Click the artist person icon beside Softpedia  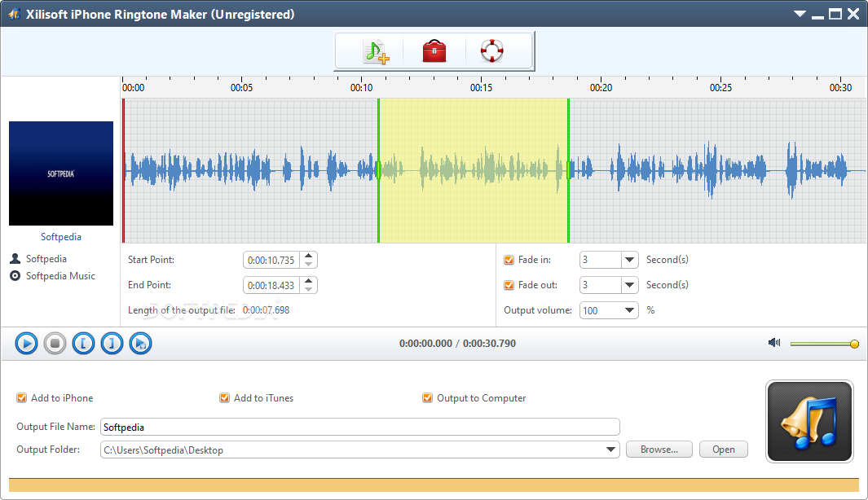[x=15, y=258]
